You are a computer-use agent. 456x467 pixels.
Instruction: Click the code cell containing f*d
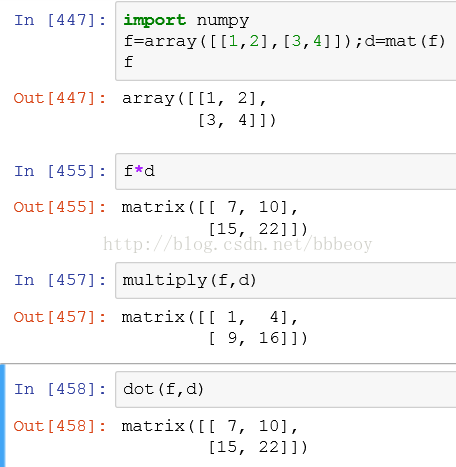coord(286,172)
